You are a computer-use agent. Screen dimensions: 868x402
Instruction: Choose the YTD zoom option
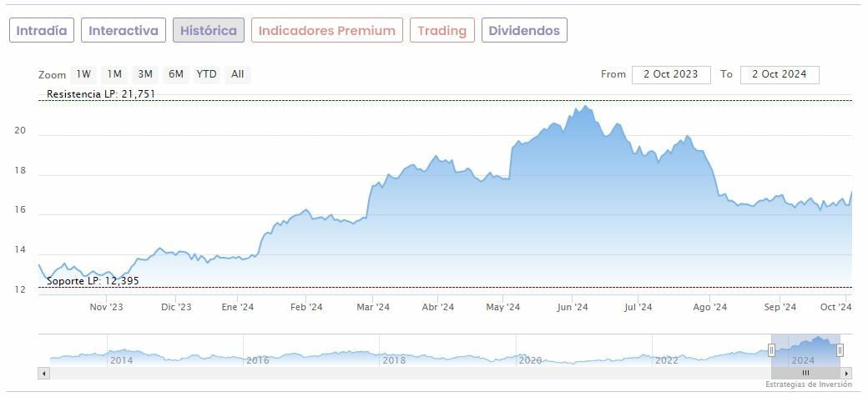pos(206,74)
